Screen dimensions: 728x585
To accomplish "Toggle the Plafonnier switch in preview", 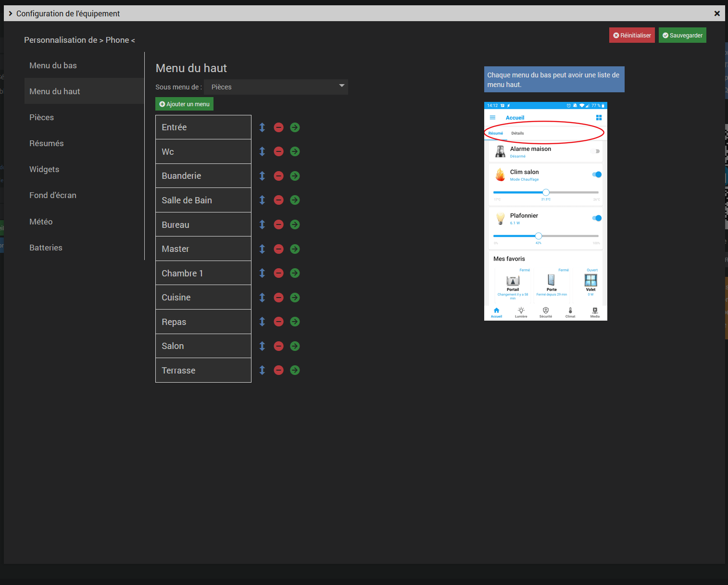I will [x=597, y=218].
